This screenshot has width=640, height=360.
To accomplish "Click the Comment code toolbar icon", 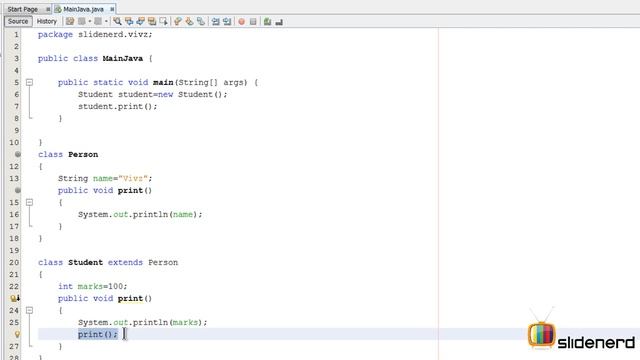I will [267, 21].
